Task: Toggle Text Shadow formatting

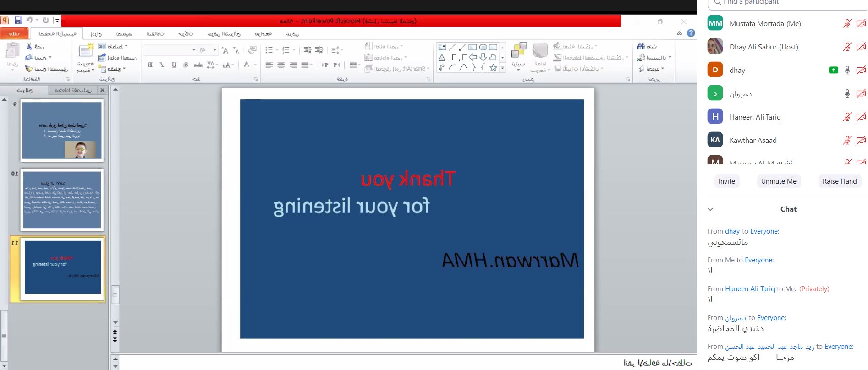Action: tap(186, 65)
